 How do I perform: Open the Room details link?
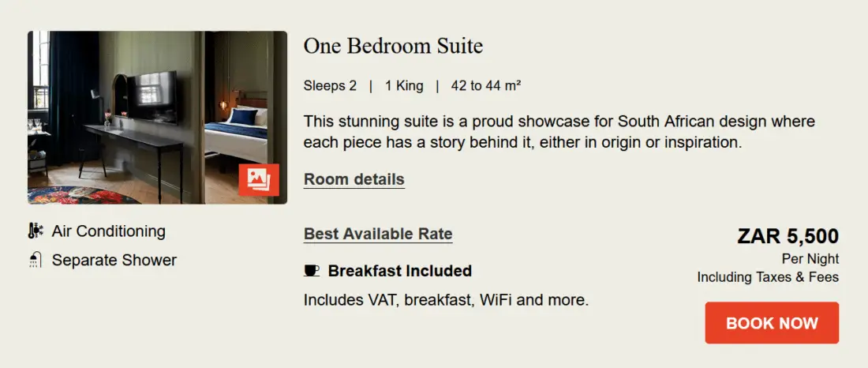(354, 179)
